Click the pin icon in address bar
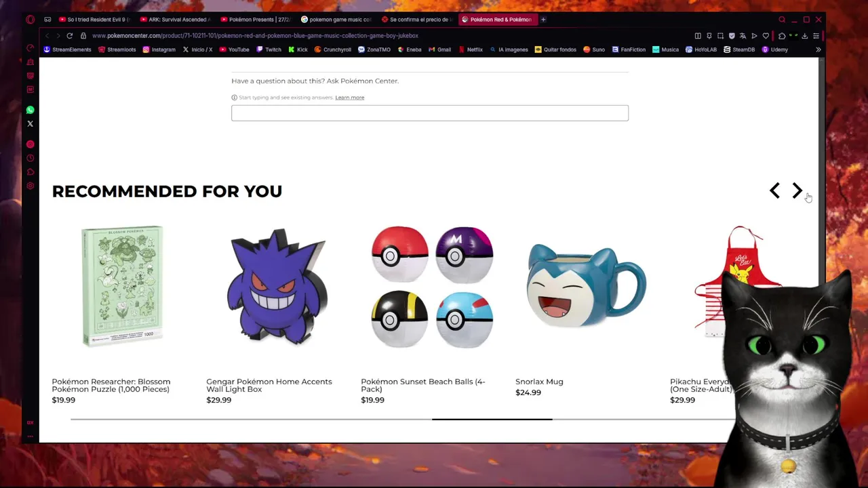The width and height of the screenshot is (868, 488). 709,36
